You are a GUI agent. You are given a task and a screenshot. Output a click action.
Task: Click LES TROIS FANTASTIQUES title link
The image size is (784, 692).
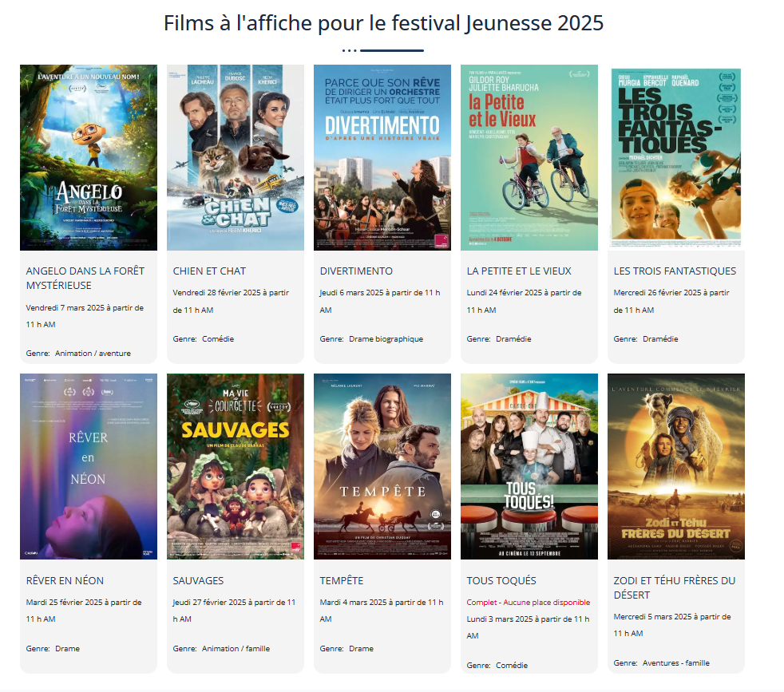pos(675,271)
